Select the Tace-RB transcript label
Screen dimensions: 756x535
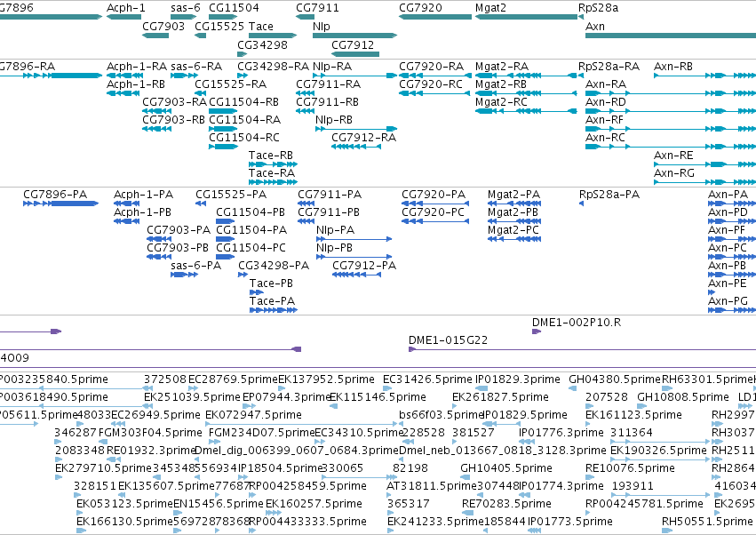point(271,156)
